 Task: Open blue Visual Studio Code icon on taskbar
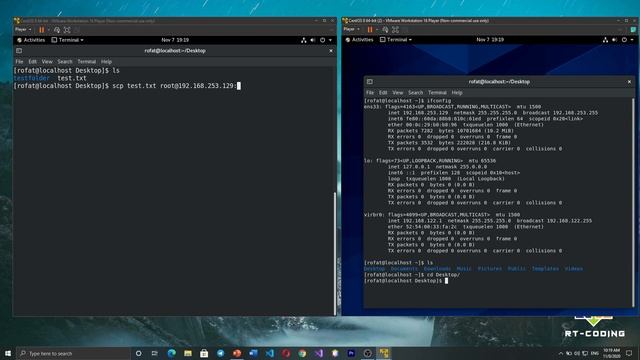coord(270,353)
